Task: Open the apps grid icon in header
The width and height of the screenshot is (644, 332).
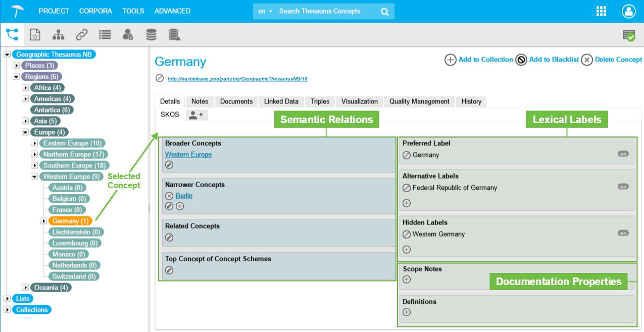Action: (x=601, y=11)
